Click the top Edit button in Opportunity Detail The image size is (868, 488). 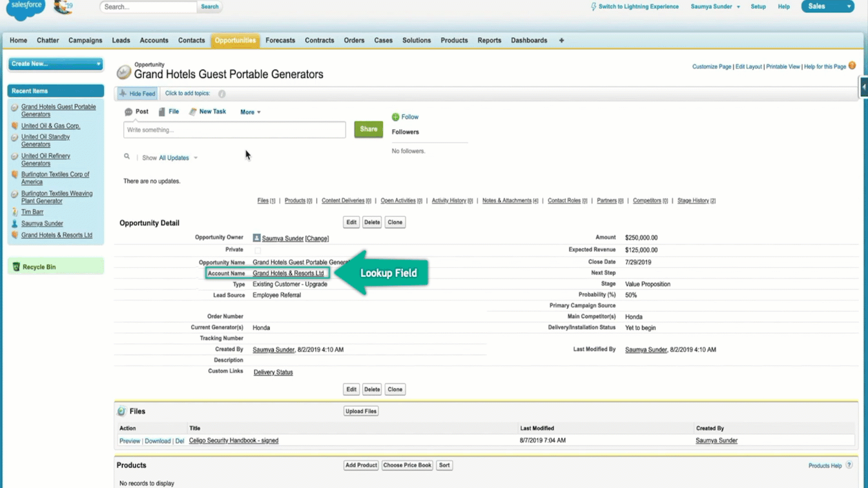coord(351,222)
